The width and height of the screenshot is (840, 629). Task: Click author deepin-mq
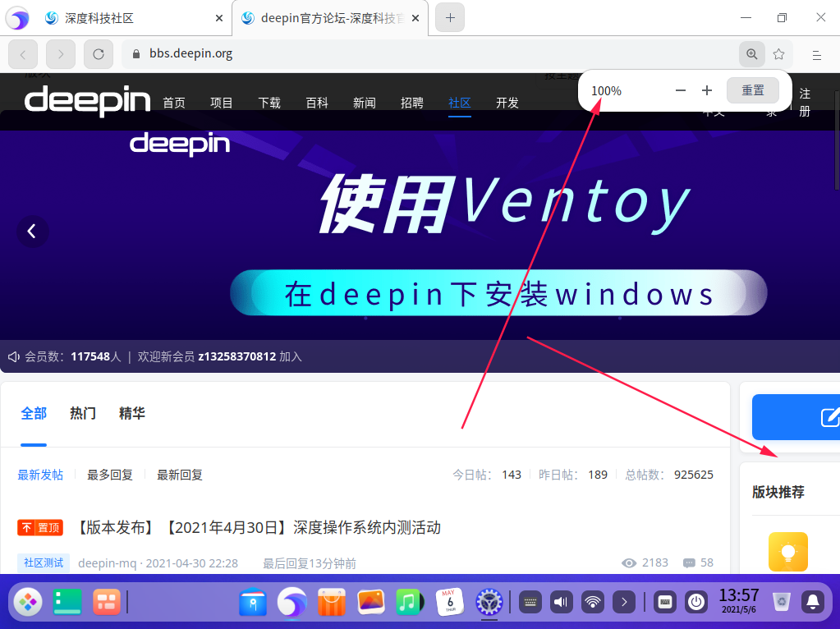tap(107, 563)
